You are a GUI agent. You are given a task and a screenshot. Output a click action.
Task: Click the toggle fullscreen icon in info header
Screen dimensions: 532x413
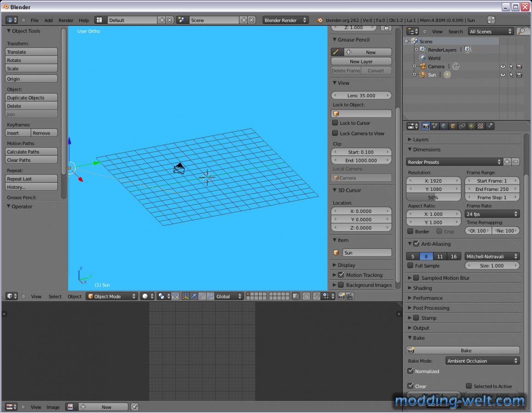tap(491, 20)
